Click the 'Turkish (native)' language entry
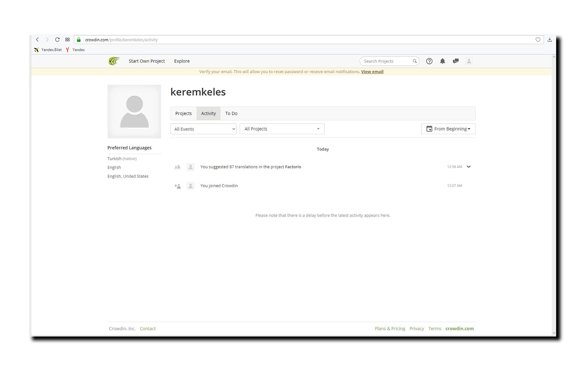The height and width of the screenshot is (368, 588). pyautogui.click(x=122, y=159)
